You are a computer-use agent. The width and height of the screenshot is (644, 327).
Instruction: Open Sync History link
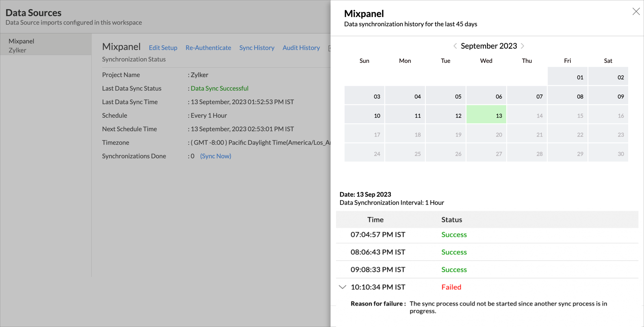[x=257, y=48]
